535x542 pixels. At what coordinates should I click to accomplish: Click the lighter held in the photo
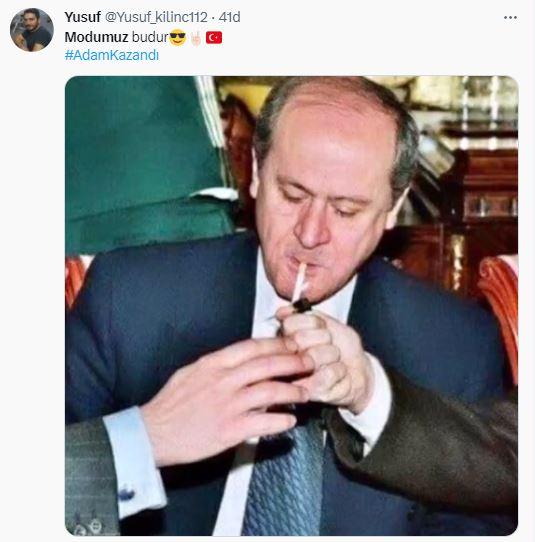[x=301, y=306]
